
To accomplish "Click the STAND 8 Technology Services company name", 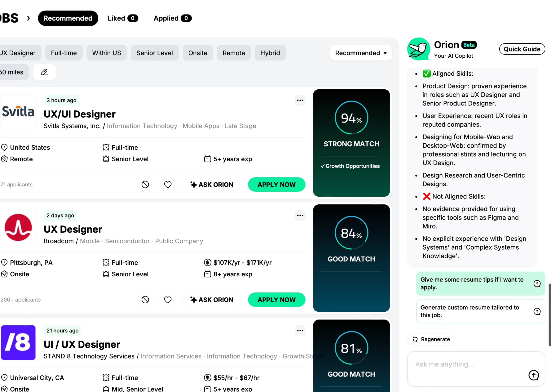I will (x=89, y=356).
